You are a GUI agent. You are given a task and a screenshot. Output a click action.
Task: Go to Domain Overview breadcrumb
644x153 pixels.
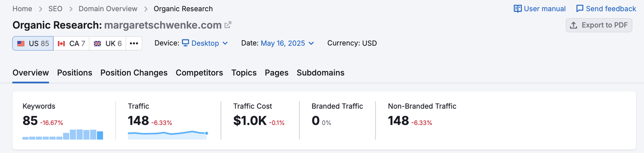(x=108, y=8)
